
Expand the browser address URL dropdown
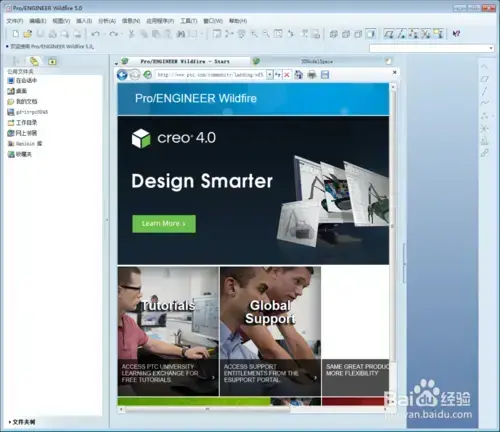pyautogui.click(x=270, y=75)
